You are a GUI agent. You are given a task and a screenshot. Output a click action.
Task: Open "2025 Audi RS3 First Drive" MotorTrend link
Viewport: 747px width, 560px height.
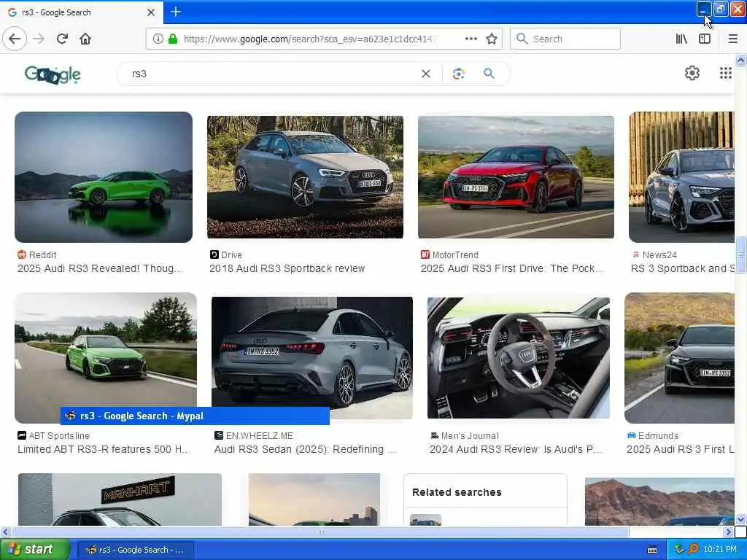pyautogui.click(x=513, y=268)
